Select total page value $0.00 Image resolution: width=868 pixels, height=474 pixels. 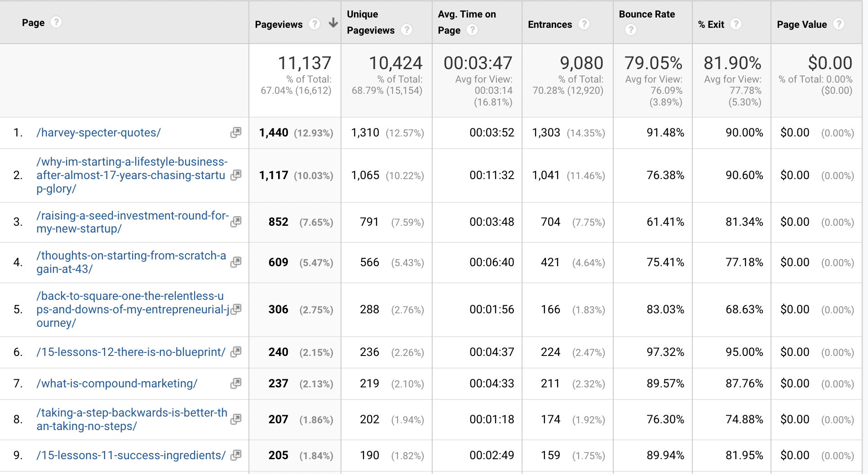(x=830, y=63)
